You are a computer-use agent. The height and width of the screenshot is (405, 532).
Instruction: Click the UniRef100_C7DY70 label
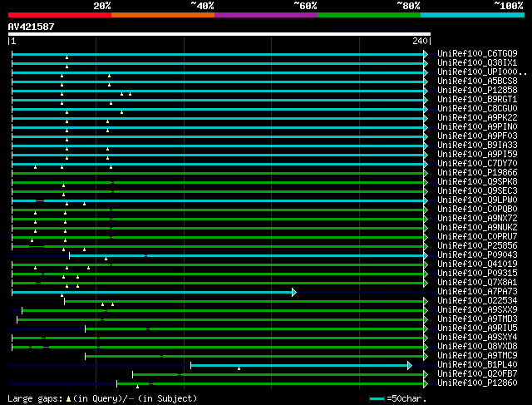coord(477,164)
